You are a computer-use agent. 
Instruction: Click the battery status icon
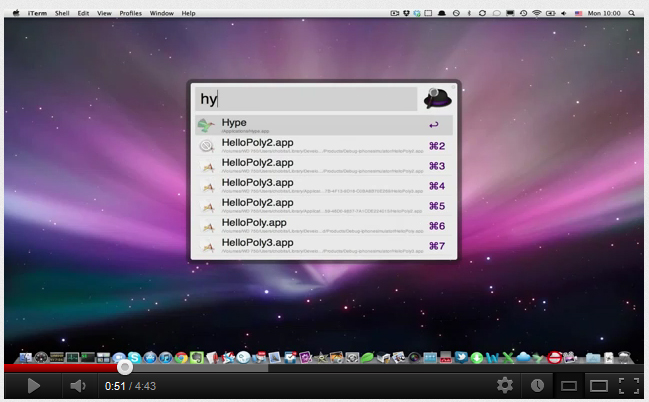point(550,13)
